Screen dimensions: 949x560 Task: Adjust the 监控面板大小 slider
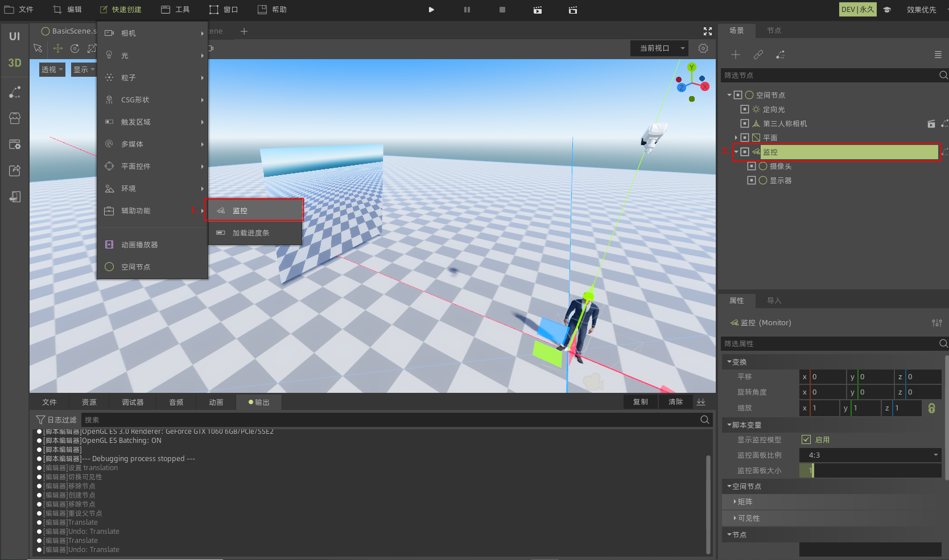[x=870, y=471]
